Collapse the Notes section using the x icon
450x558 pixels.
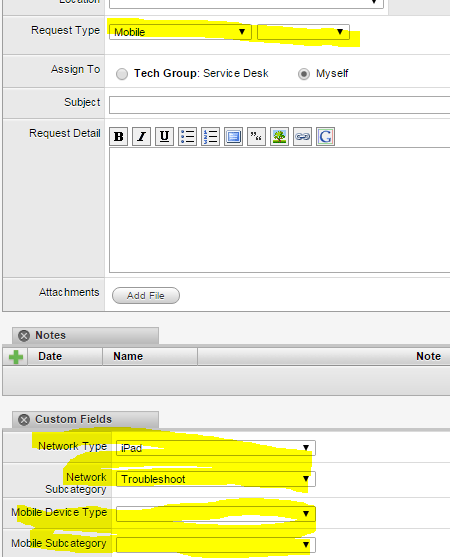24,336
